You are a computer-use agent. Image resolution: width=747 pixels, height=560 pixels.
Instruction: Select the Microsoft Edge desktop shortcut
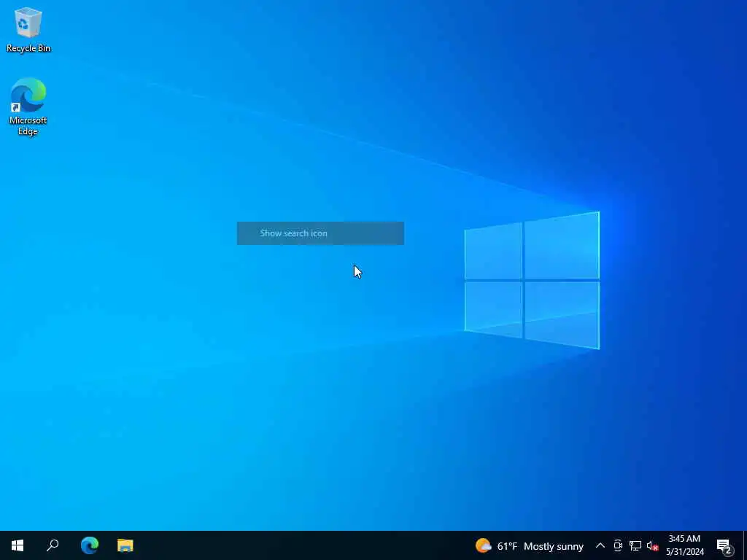(x=28, y=106)
